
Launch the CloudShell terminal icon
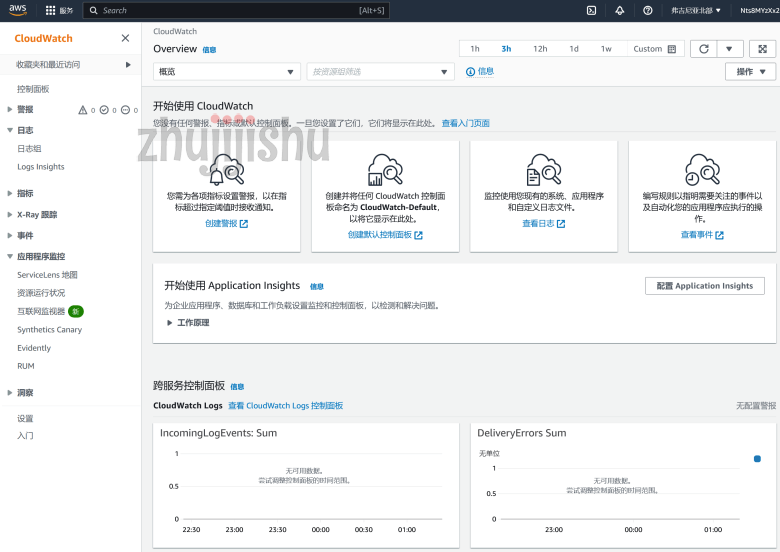[x=591, y=10]
